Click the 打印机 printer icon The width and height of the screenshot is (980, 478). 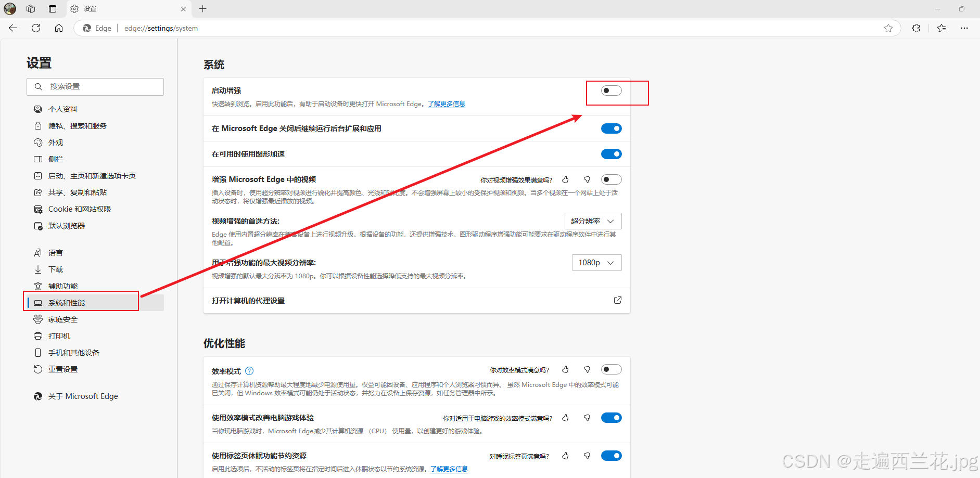(x=38, y=335)
